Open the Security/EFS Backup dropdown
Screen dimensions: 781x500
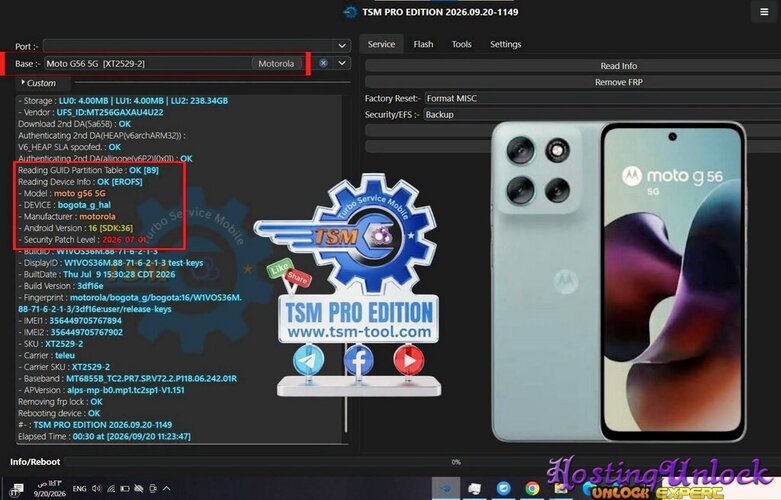point(603,115)
